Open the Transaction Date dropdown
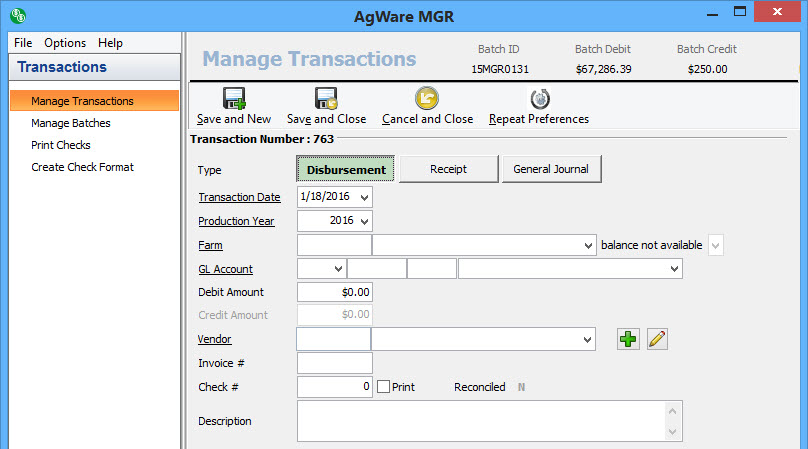 363,197
